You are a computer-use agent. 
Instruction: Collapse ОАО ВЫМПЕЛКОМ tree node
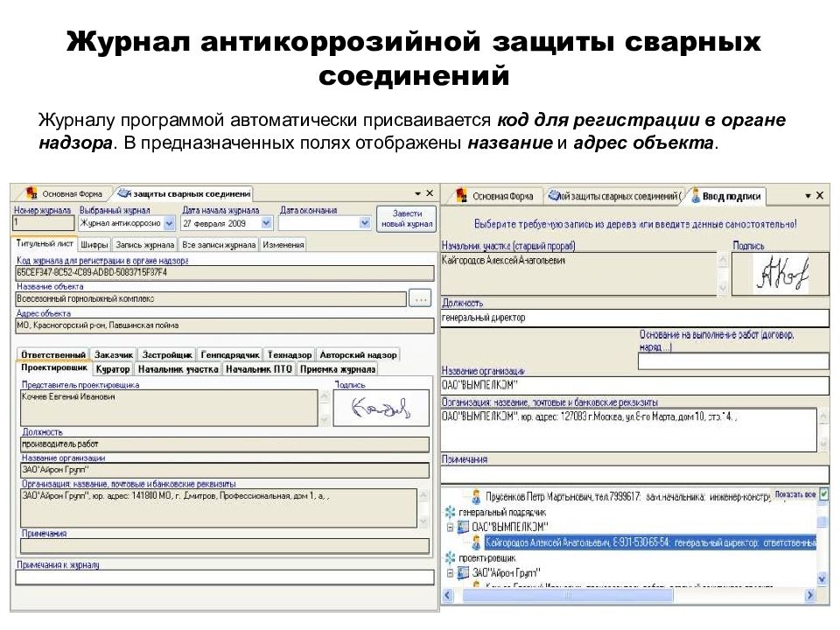(x=450, y=527)
